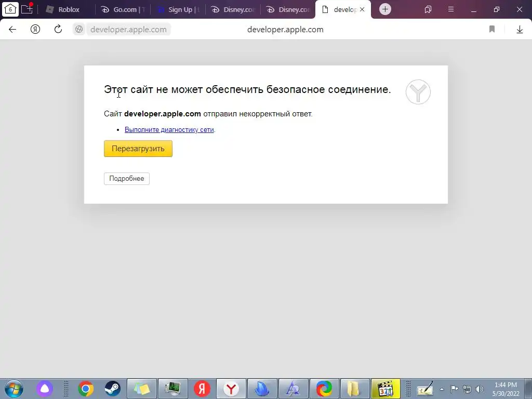
Task: Launch Steam from the taskbar
Action: [112, 389]
